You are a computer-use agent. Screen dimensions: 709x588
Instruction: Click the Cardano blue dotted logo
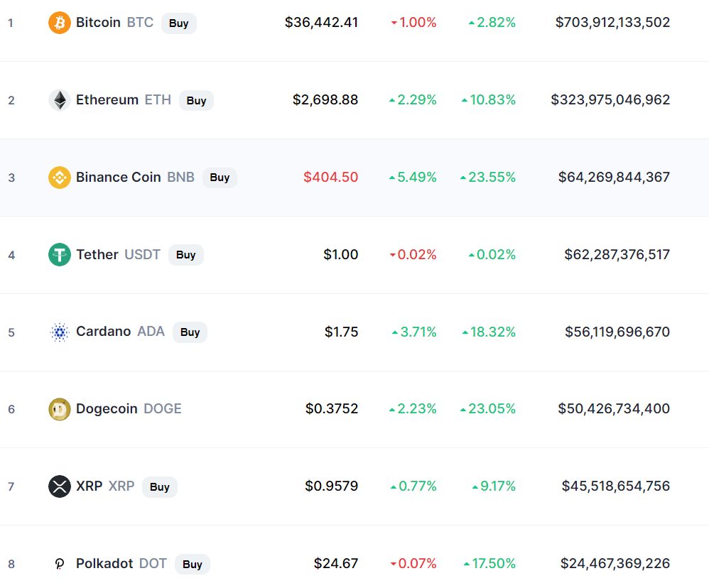tap(60, 332)
